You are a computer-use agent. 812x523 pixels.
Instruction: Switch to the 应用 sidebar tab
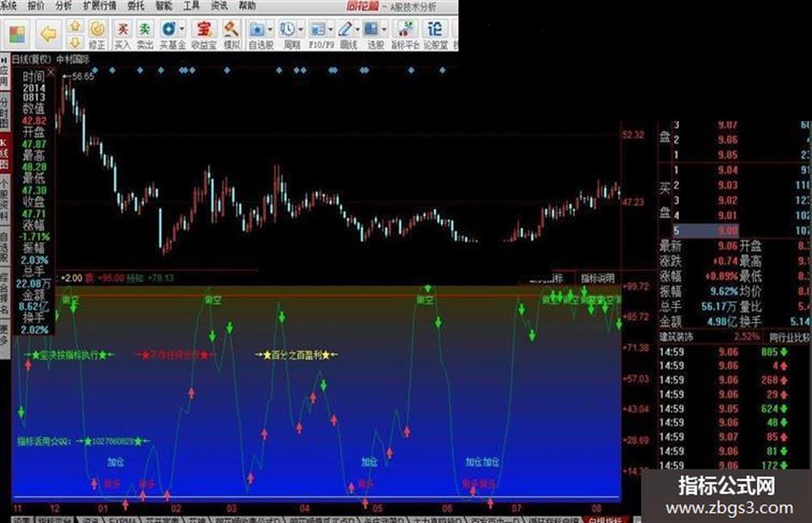point(4,76)
